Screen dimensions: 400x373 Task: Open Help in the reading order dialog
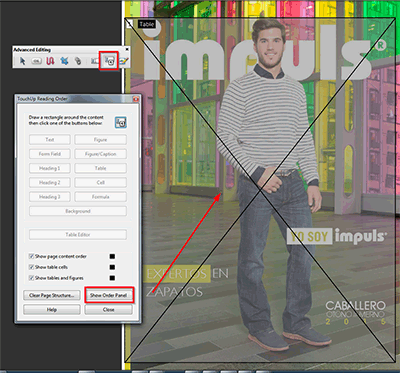click(52, 310)
